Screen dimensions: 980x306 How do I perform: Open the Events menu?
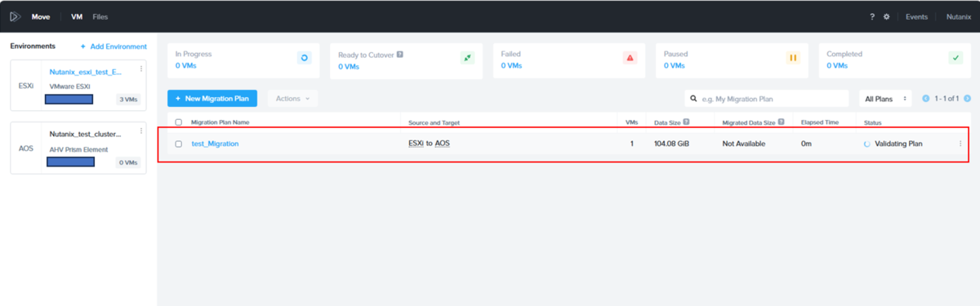pyautogui.click(x=916, y=16)
